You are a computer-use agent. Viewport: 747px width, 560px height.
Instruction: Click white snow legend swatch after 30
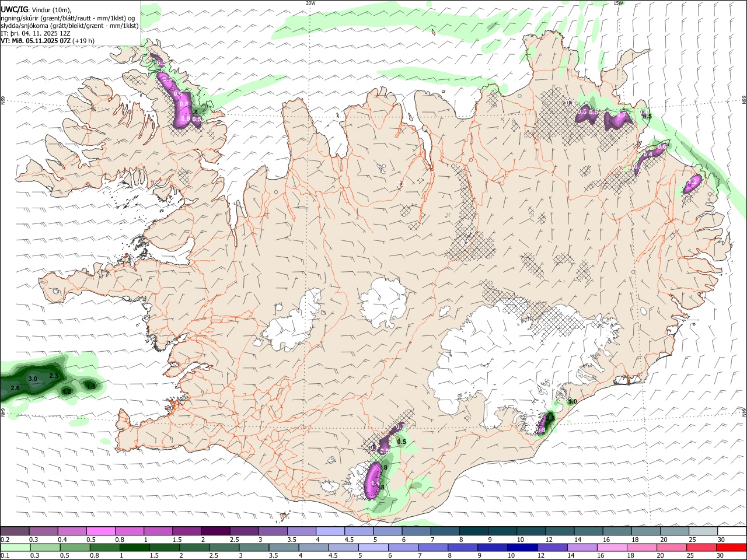click(732, 531)
